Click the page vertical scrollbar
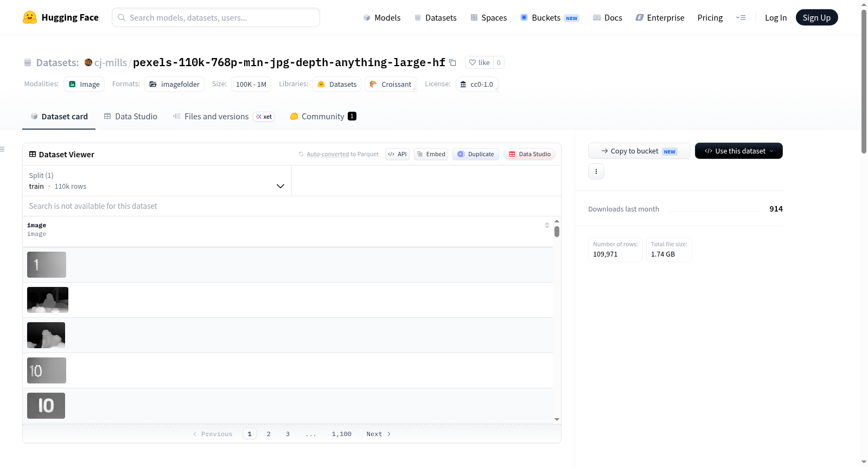868x467 pixels. coord(864,81)
